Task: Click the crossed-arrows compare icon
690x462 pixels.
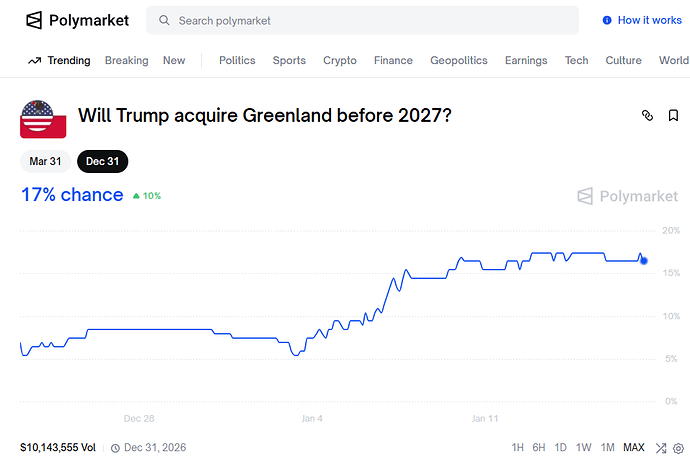Action: [661, 448]
